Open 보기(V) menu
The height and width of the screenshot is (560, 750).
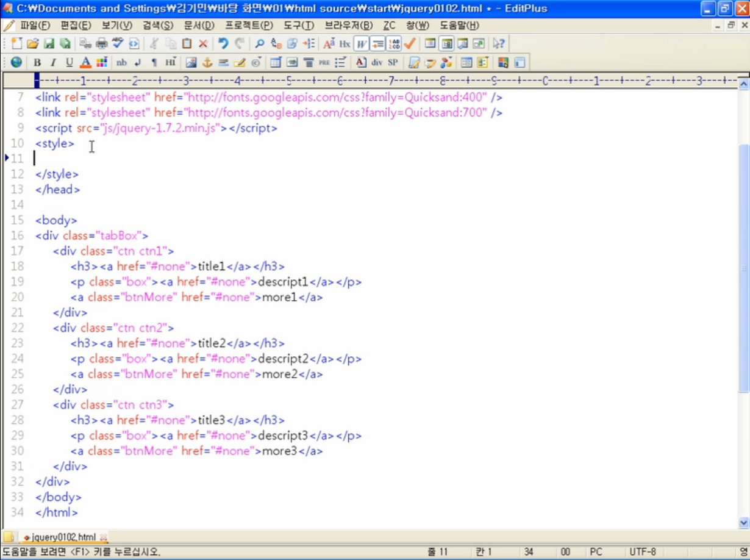[117, 26]
